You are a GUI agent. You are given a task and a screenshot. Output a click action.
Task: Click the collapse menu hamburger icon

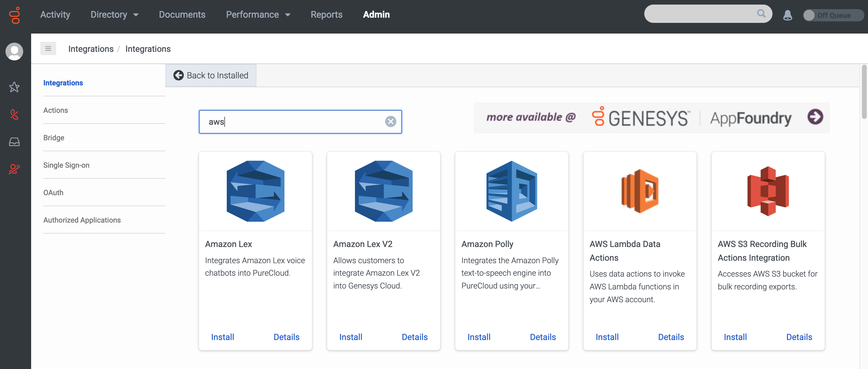(x=48, y=49)
